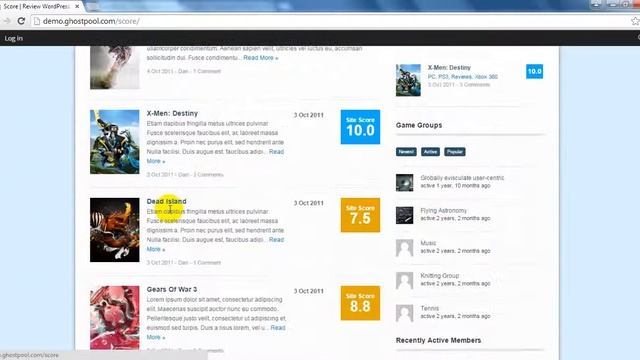Open the Globally evisculate user-centric group
Viewport: 640px width, 360px height.
point(462,178)
